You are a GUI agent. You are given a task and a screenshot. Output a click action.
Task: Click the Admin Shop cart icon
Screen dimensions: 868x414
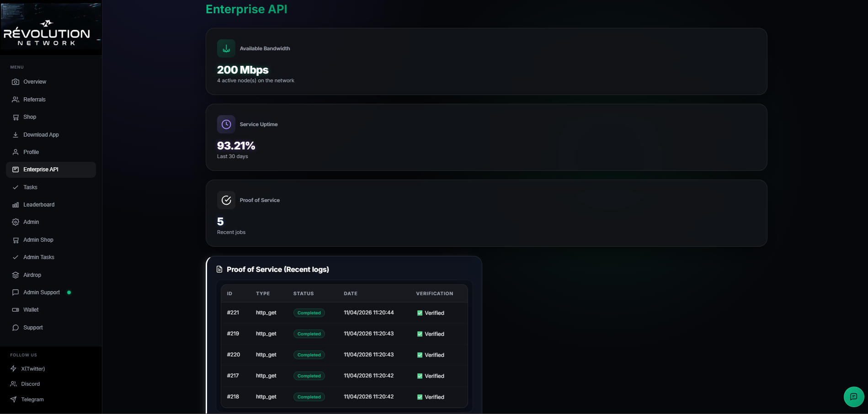(x=16, y=240)
